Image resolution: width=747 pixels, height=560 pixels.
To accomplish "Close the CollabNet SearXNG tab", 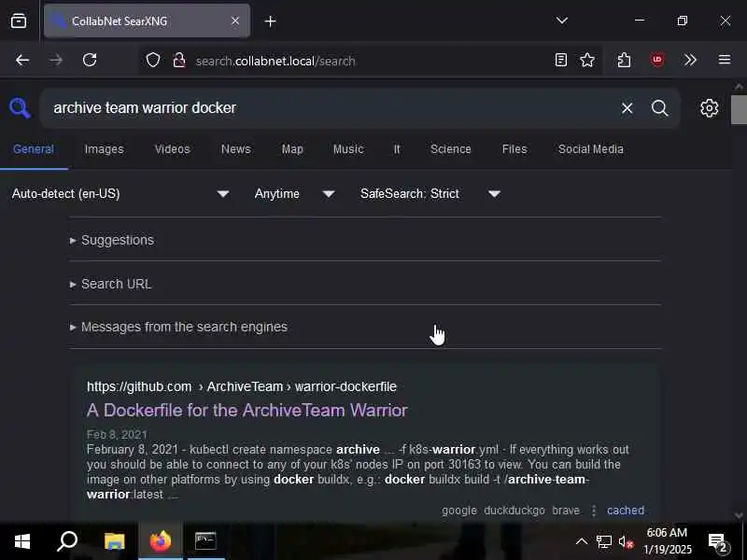I will click(235, 21).
